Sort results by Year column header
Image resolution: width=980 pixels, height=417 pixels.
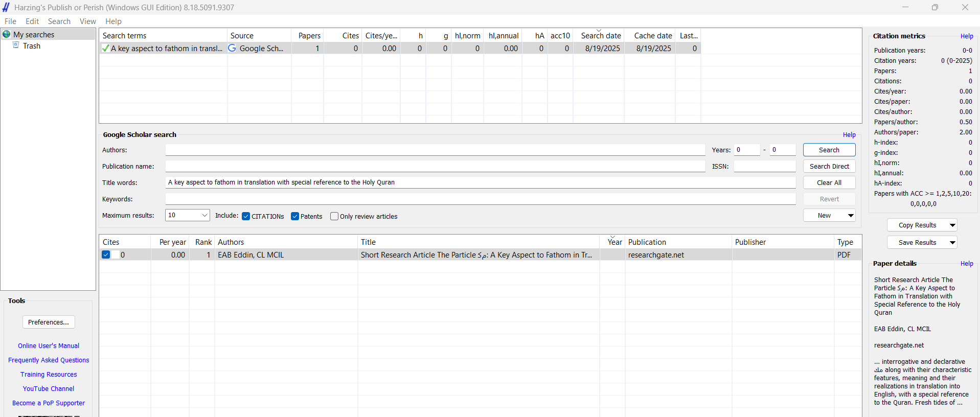[612, 242]
